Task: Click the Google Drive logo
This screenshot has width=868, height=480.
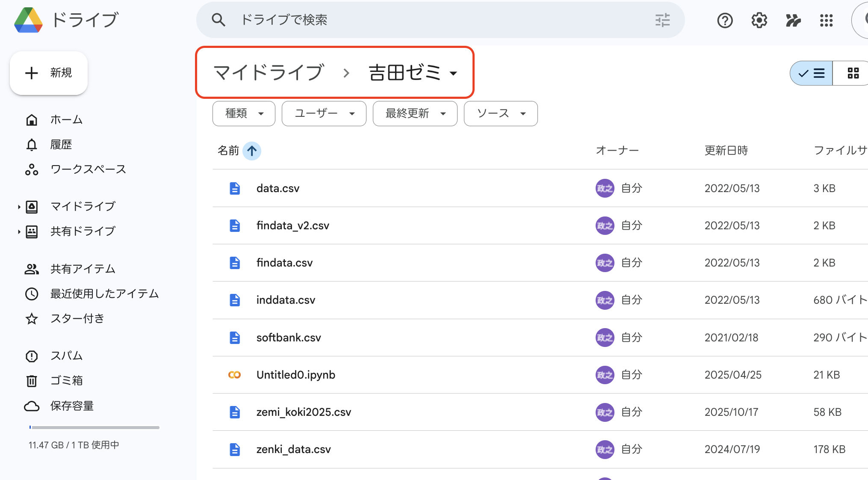Action: click(x=28, y=20)
